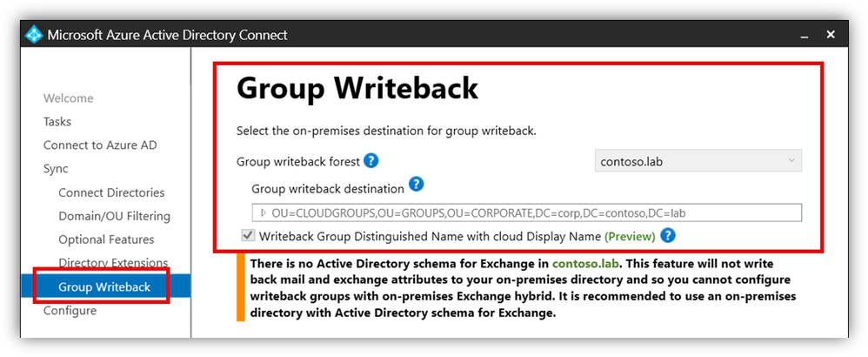Expand the OU=CLOUDGROUPS destination tree node
868x357 pixels.
[263, 212]
